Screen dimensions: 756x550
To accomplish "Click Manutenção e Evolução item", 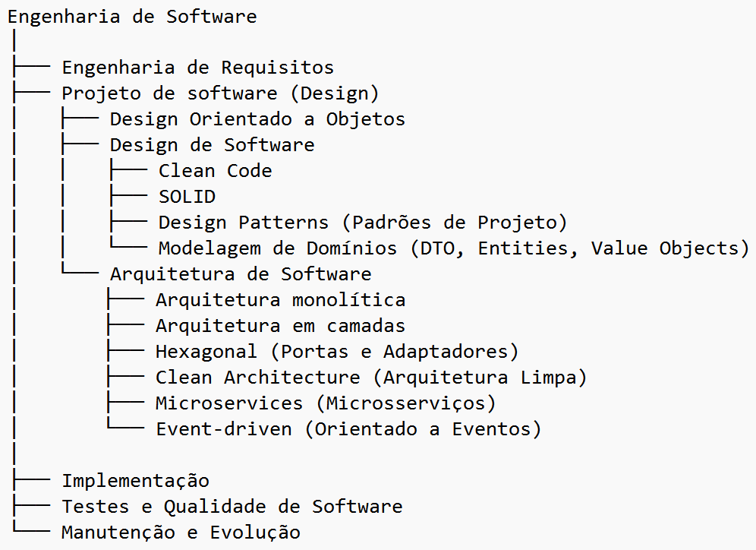I will tap(181, 533).
